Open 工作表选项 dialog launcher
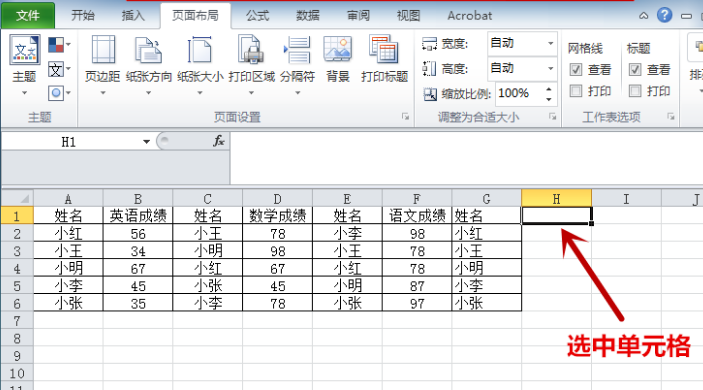 [x=671, y=117]
